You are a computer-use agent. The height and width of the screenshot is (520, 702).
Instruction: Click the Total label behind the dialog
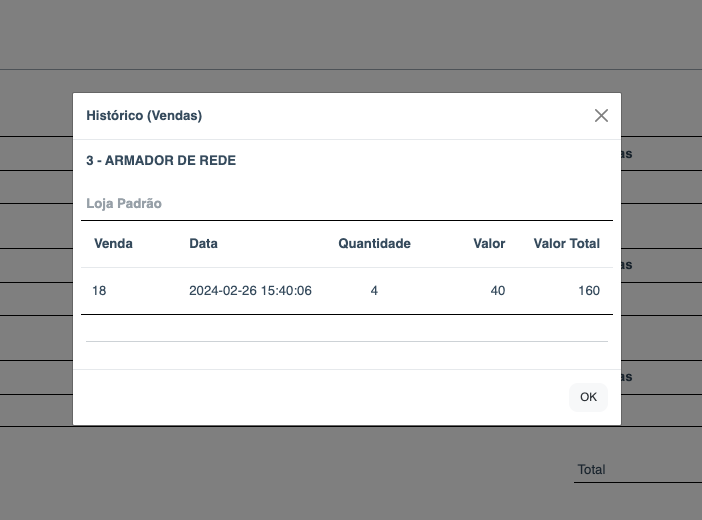(591, 470)
